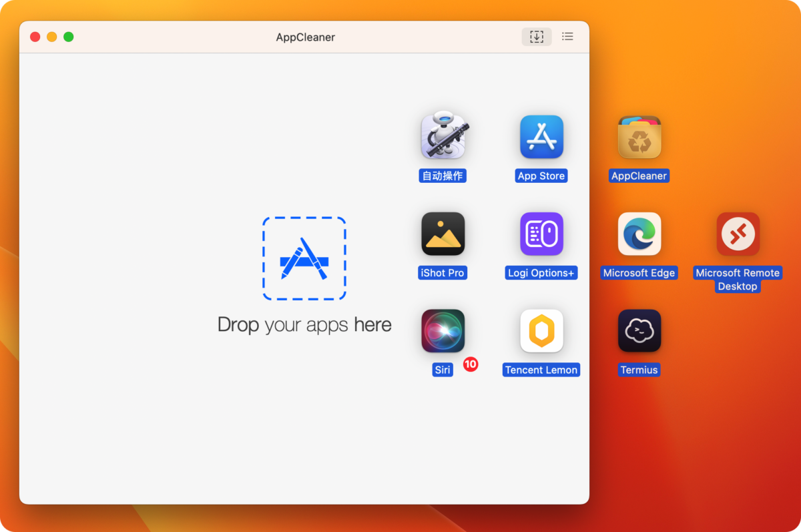Click the Siri text label

point(443,370)
